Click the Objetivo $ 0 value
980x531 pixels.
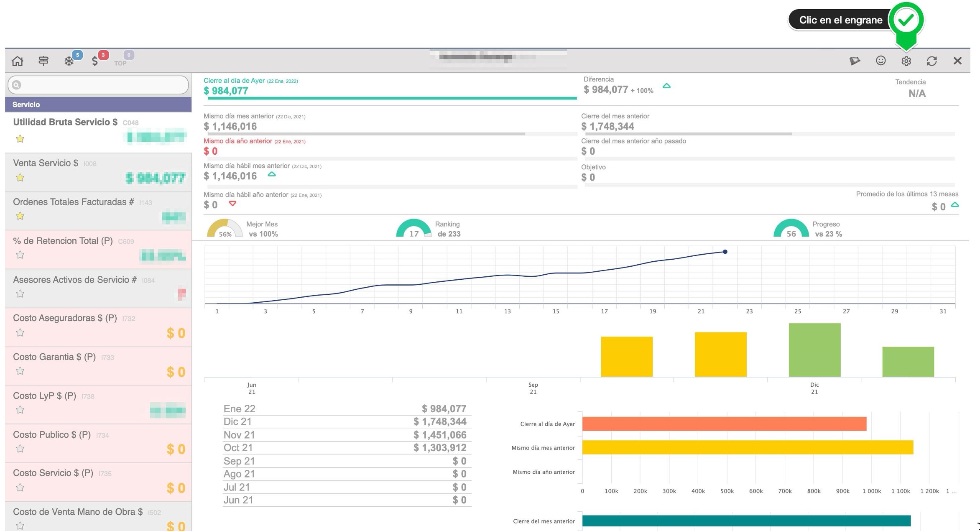coord(588,177)
